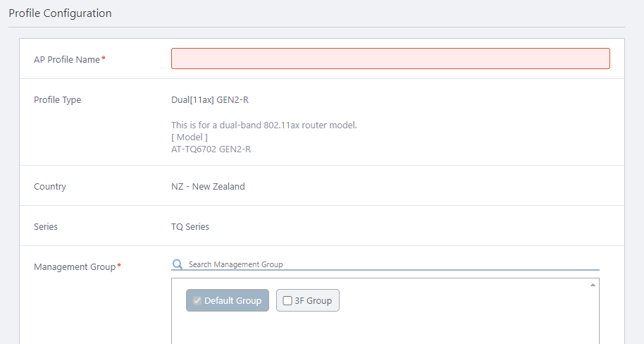The image size is (644, 344).
Task: Click the group list scroll-up arrow
Action: click(x=593, y=285)
